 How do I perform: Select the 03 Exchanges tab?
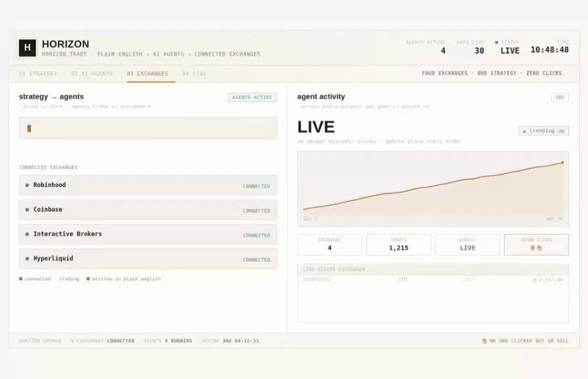tap(147, 74)
